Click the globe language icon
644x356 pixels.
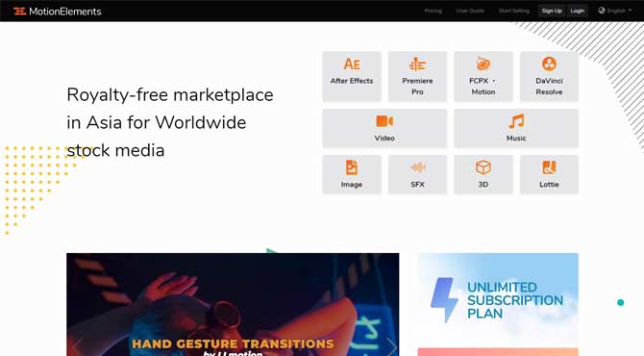coord(602,11)
